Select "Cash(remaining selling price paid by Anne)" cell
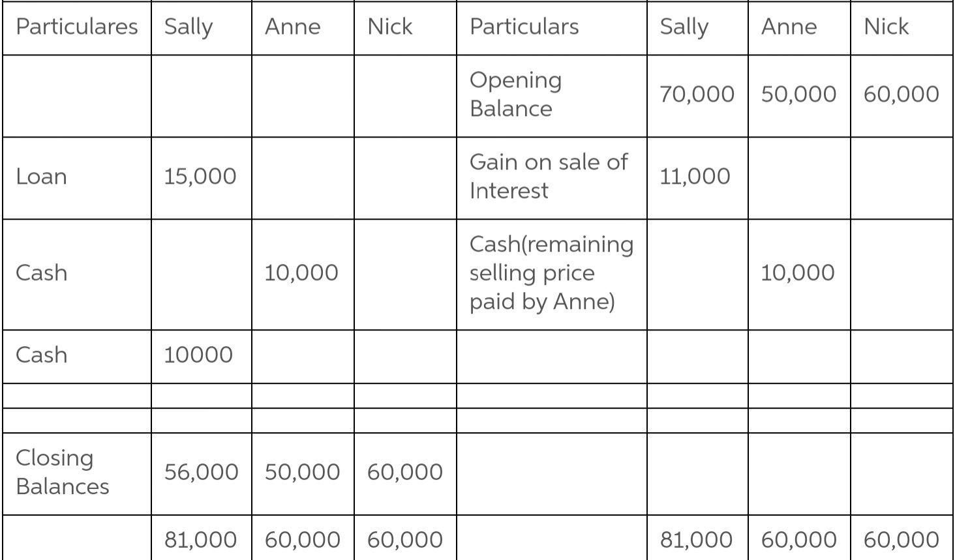Screen dimensions: 955x560 551,273
